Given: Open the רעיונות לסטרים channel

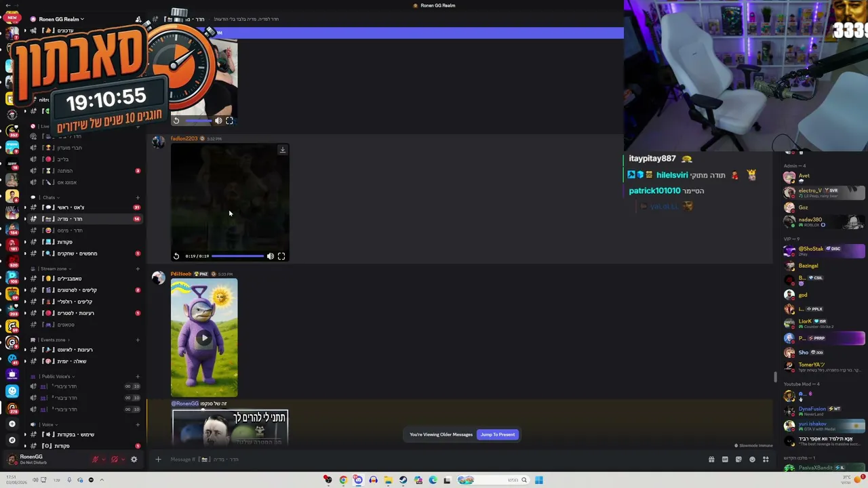Looking at the screenshot, I should tap(85, 313).
